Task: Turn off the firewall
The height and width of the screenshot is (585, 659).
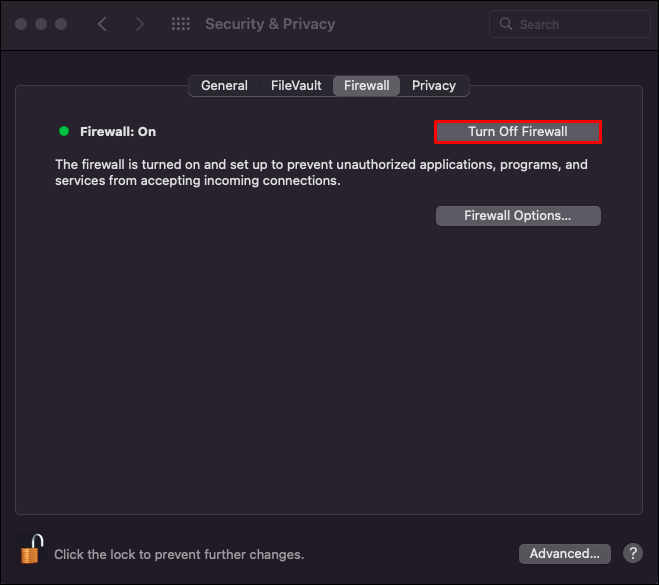Action: (518, 132)
